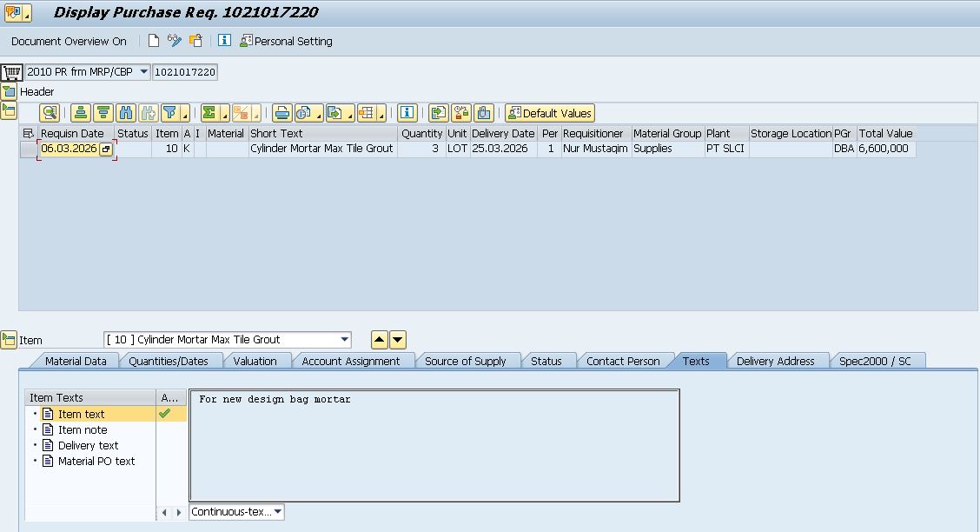
Task: Expand the Header section
Action: point(9,91)
